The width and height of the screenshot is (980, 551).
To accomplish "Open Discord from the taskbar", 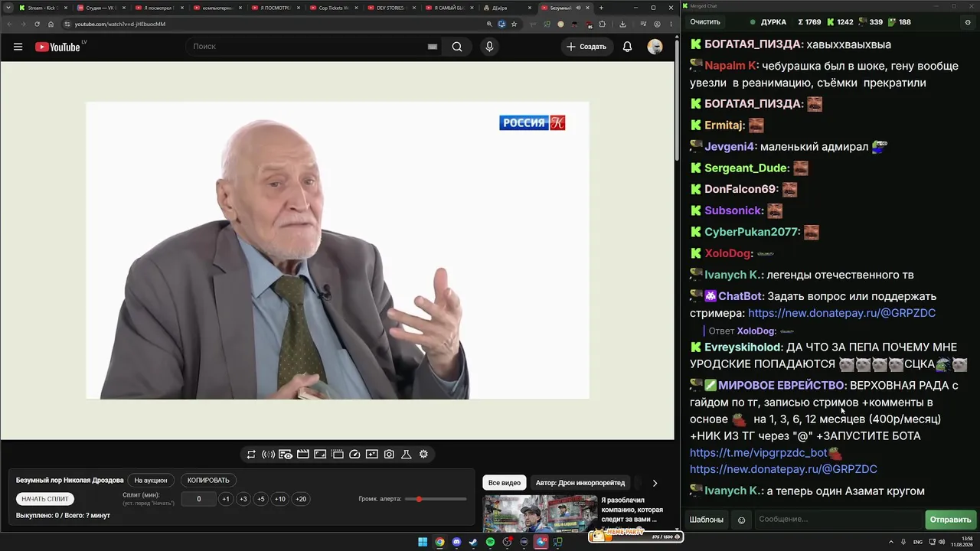I will pos(456,543).
